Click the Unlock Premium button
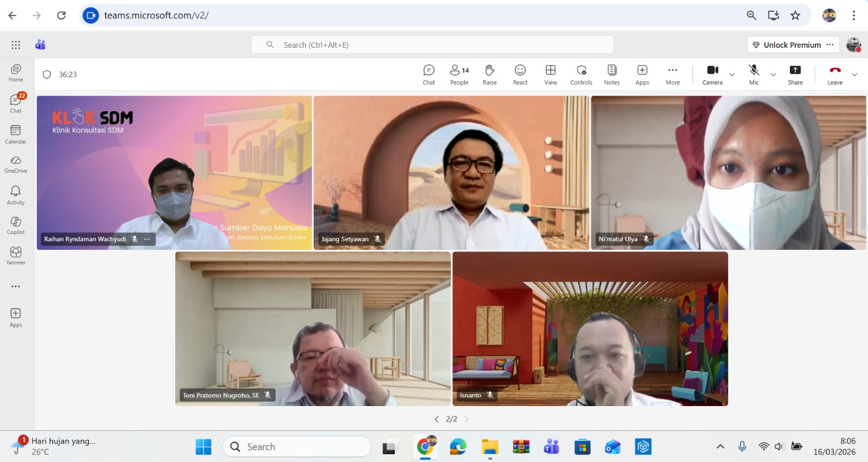This screenshot has height=462, width=868. tap(787, 45)
